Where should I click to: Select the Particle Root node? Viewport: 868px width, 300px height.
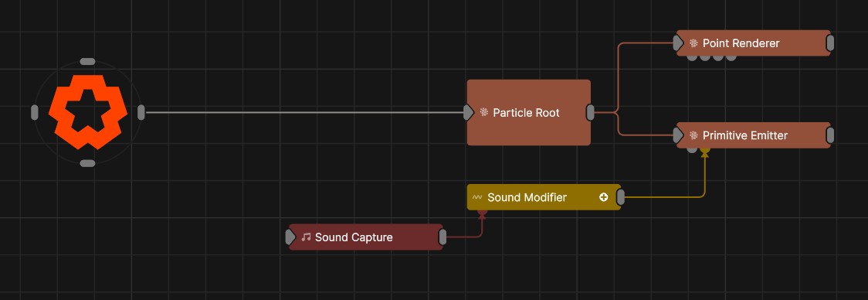click(529, 113)
